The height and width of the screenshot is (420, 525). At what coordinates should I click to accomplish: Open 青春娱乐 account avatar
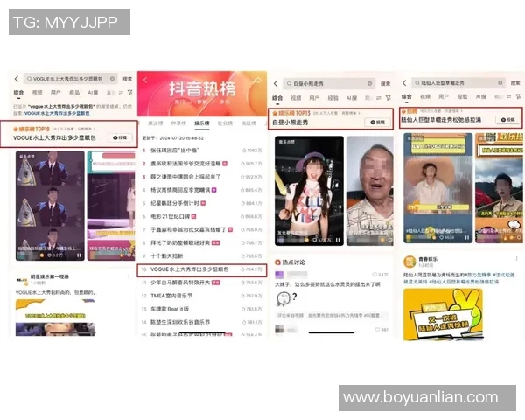click(x=409, y=262)
